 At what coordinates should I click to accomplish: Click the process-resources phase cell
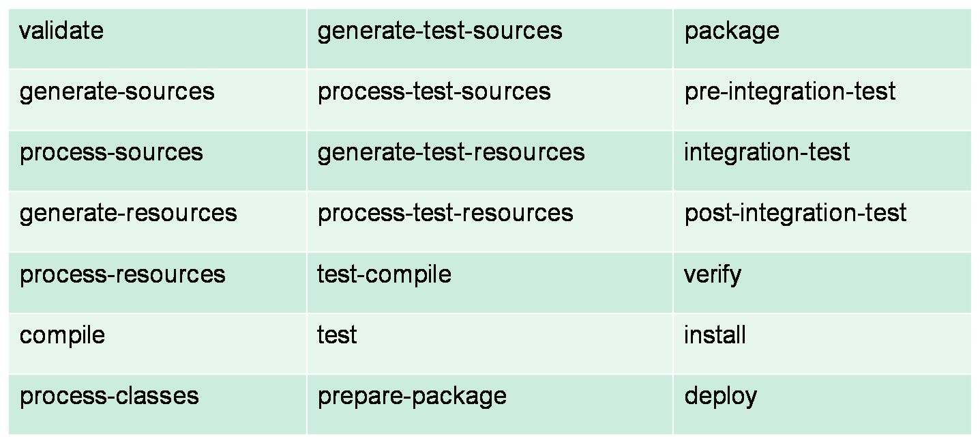pos(122,274)
